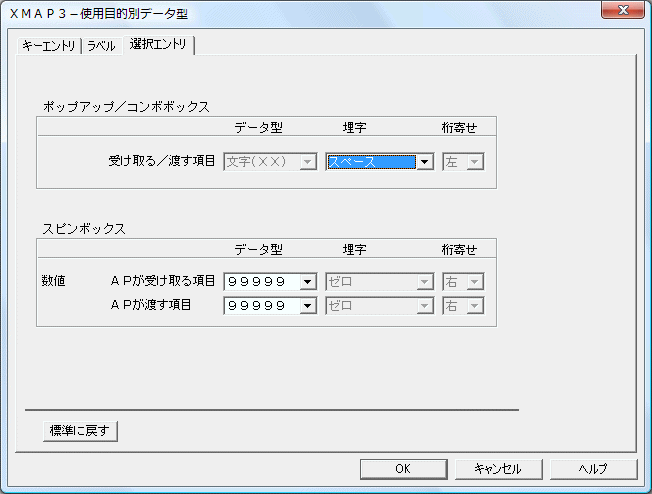Open data type dropdown for APが受け取る項目
The width and height of the screenshot is (652, 494).
pyautogui.click(x=270, y=282)
